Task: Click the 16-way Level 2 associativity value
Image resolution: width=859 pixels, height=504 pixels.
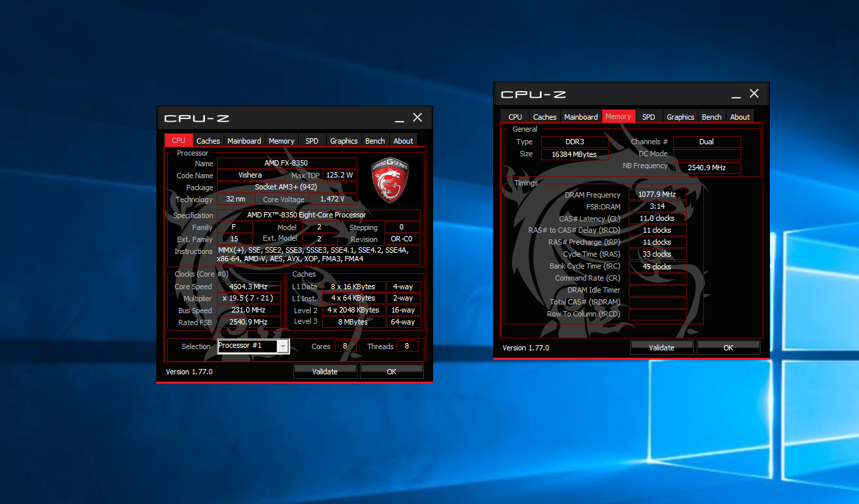Action: pyautogui.click(x=403, y=311)
